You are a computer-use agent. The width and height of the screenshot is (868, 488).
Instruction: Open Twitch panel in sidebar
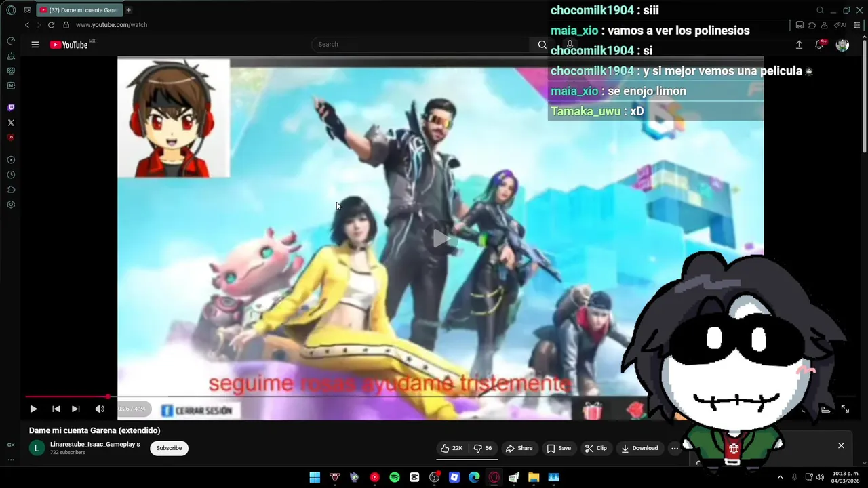click(11, 107)
